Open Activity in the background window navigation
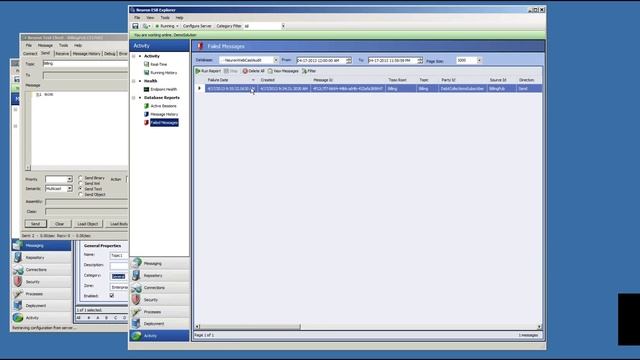The width and height of the screenshot is (640, 360). tap(41, 318)
